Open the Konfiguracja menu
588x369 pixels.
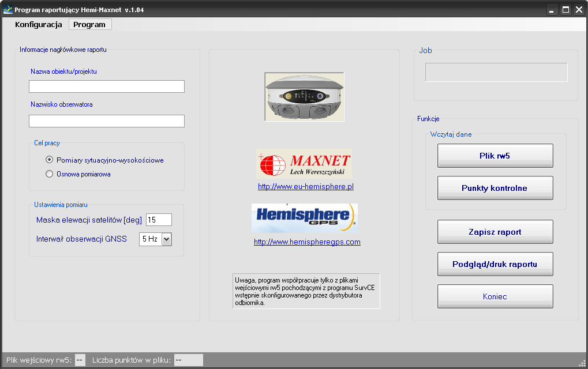(38, 24)
